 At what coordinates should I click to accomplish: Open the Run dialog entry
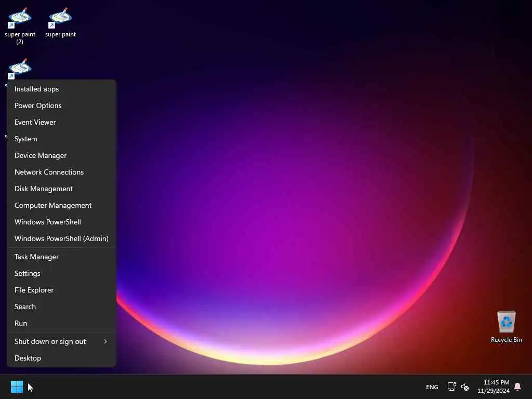[x=61, y=323]
